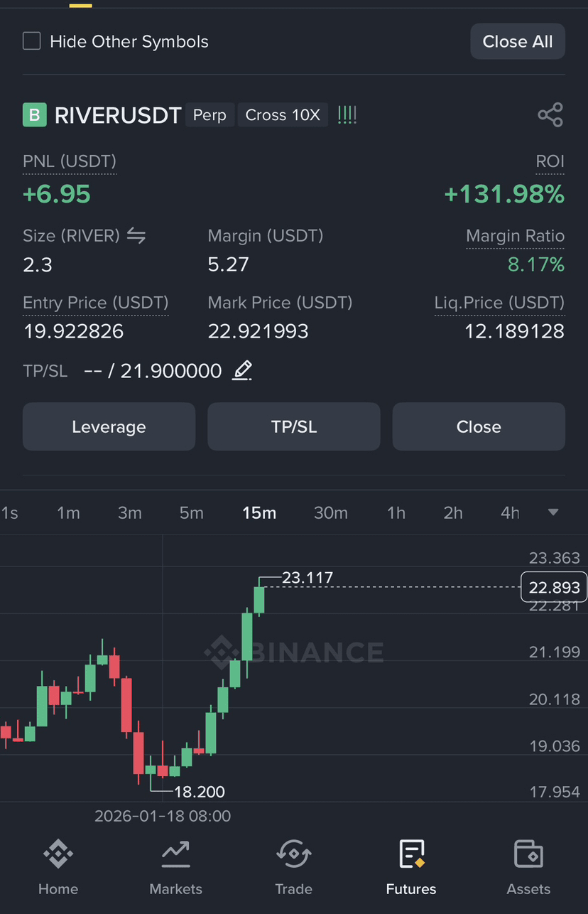Tap the ROI label
Image resolution: width=588 pixels, height=914 pixels.
pos(550,161)
